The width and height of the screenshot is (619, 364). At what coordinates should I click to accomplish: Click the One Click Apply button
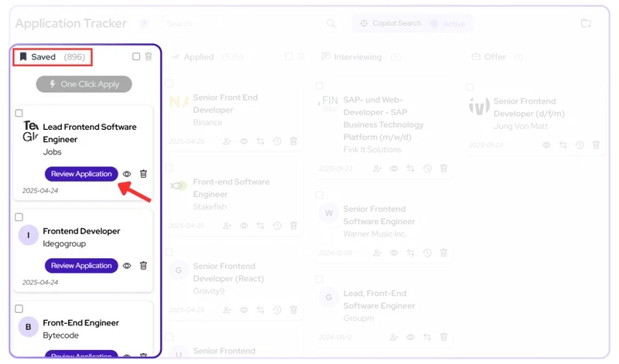[84, 84]
